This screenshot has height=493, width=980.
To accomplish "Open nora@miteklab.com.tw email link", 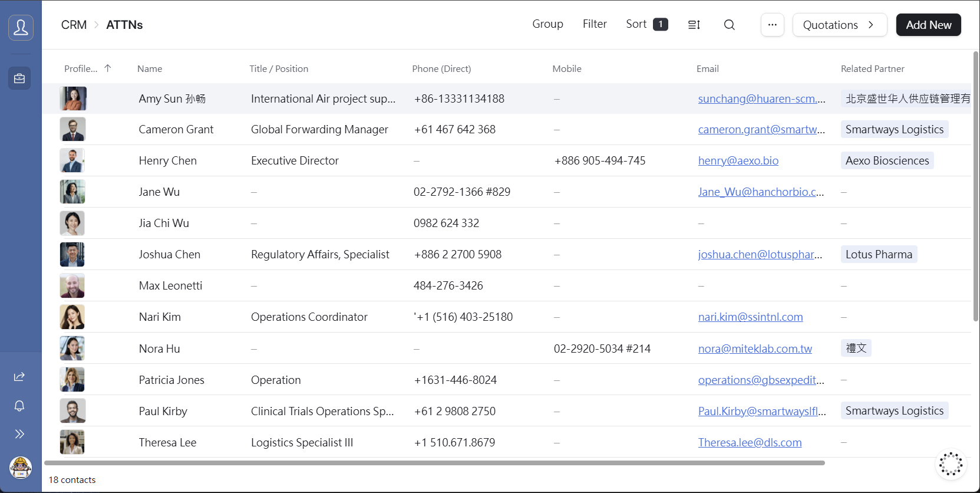I will 755,349.
